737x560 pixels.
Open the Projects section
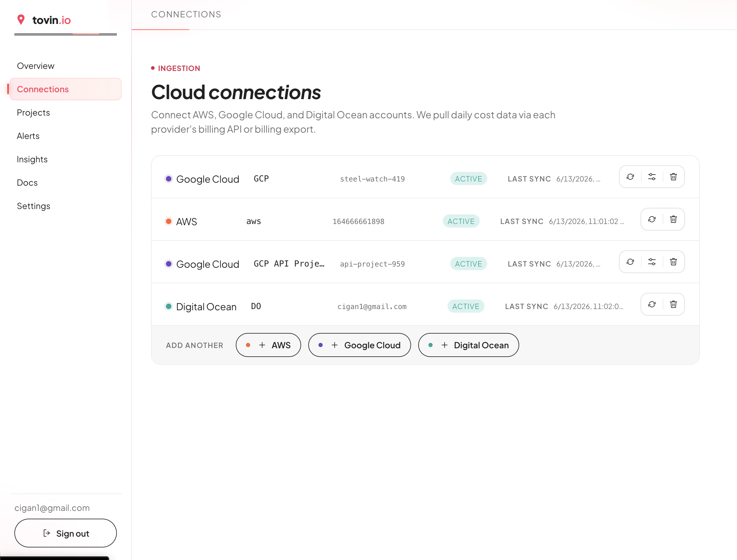click(x=65, y=112)
